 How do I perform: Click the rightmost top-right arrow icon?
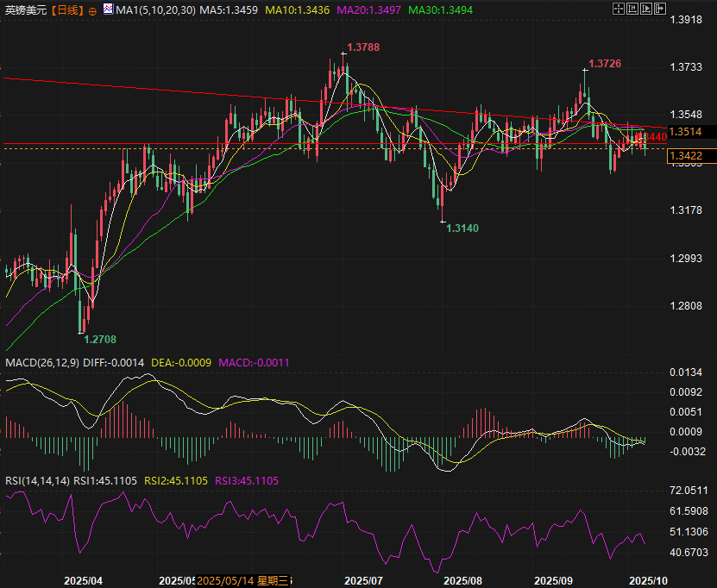(x=661, y=9)
